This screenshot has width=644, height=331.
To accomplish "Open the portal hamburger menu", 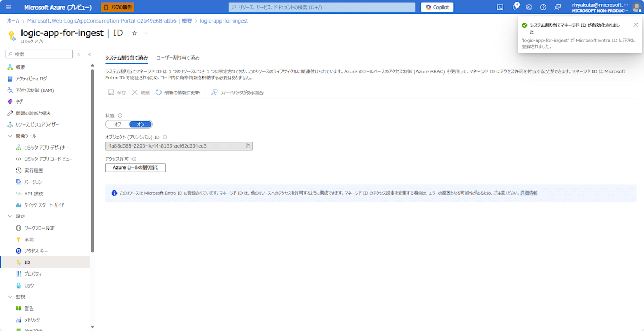I will [8, 7].
